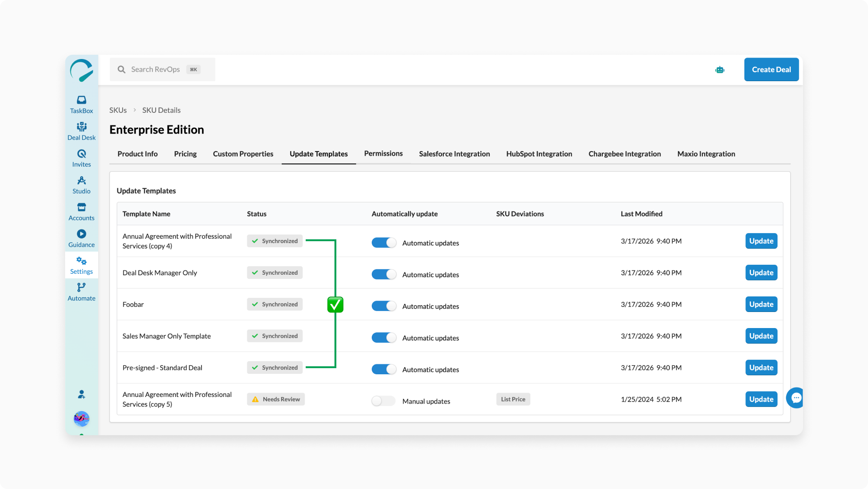Open TaskBox in the sidebar
This screenshot has height=489, width=868.
point(81,104)
